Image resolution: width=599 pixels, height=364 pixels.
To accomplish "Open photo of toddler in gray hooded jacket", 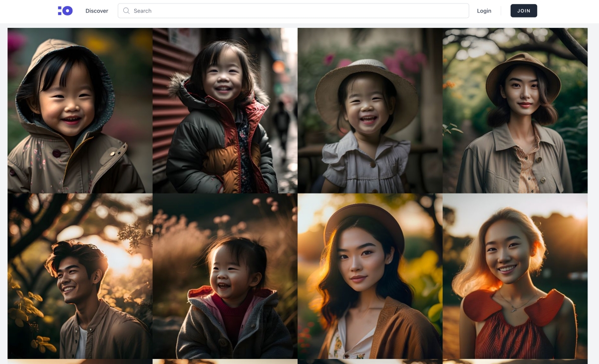I will pyautogui.click(x=225, y=276).
